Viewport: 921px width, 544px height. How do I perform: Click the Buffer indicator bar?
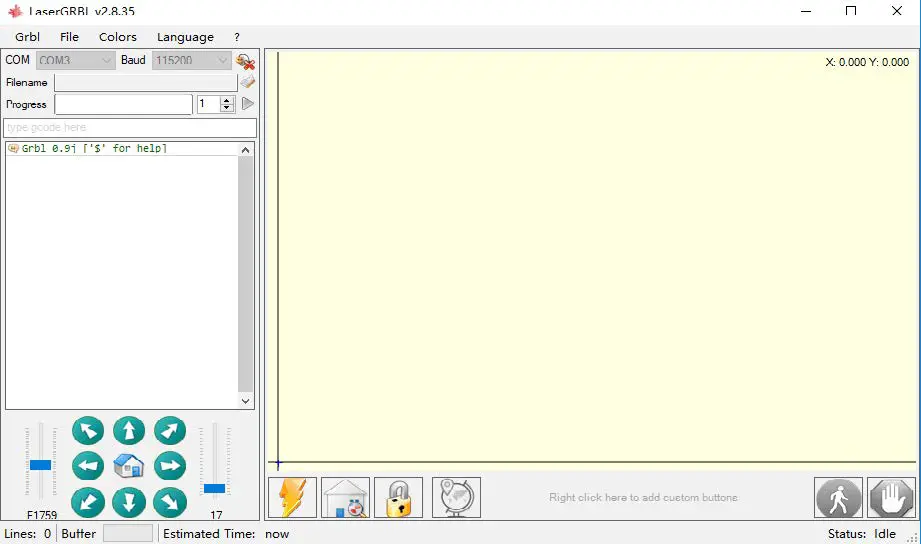[x=127, y=533]
